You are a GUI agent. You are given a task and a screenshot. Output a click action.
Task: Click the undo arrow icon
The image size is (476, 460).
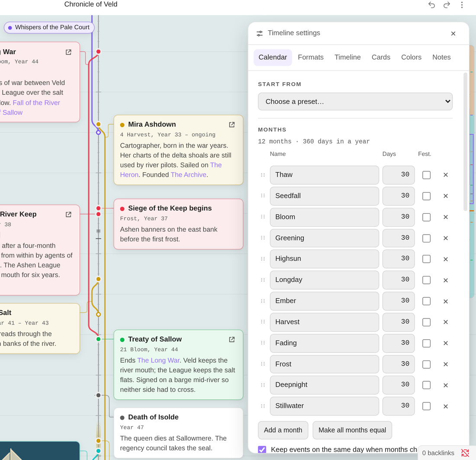coord(431,5)
